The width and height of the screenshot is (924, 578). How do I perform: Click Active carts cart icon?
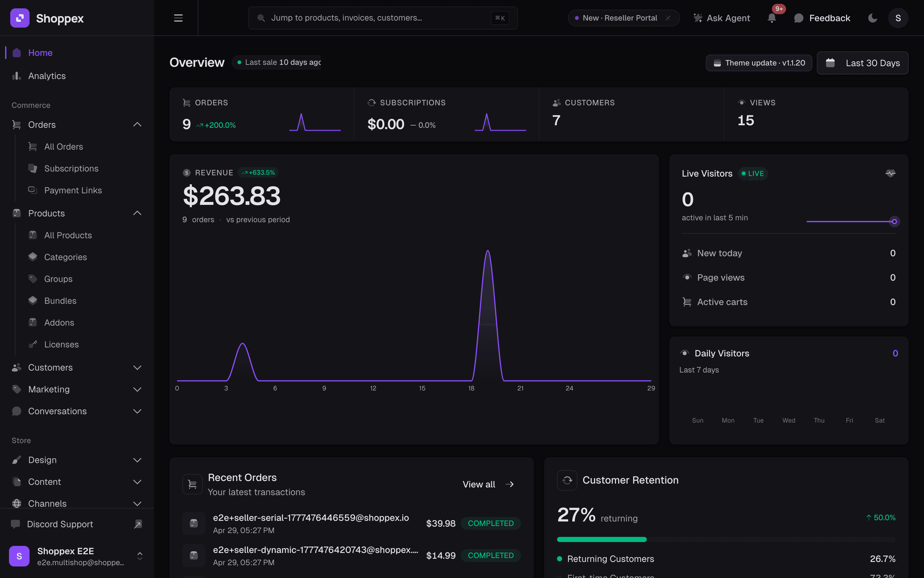687,302
